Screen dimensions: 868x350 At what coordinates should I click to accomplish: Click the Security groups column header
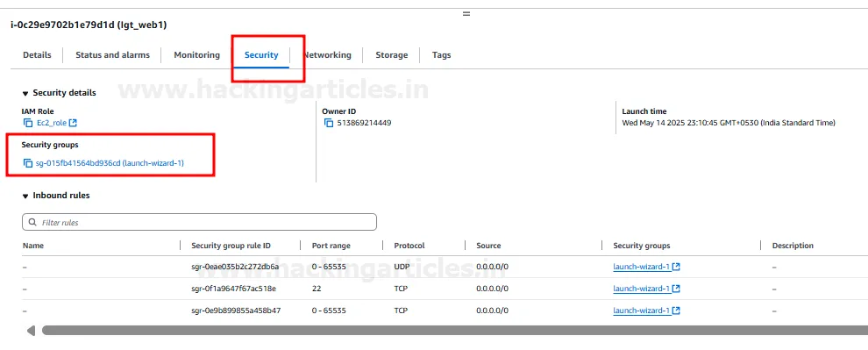(x=642, y=246)
